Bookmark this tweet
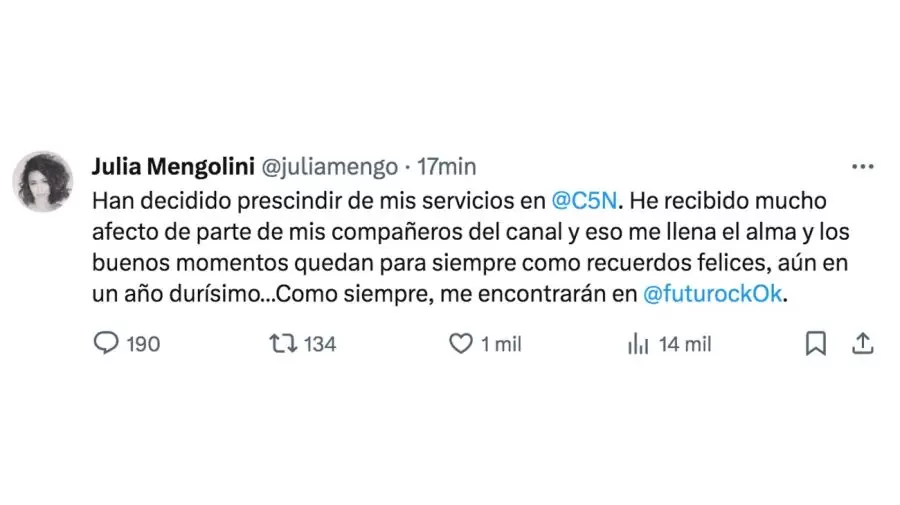 (816, 344)
